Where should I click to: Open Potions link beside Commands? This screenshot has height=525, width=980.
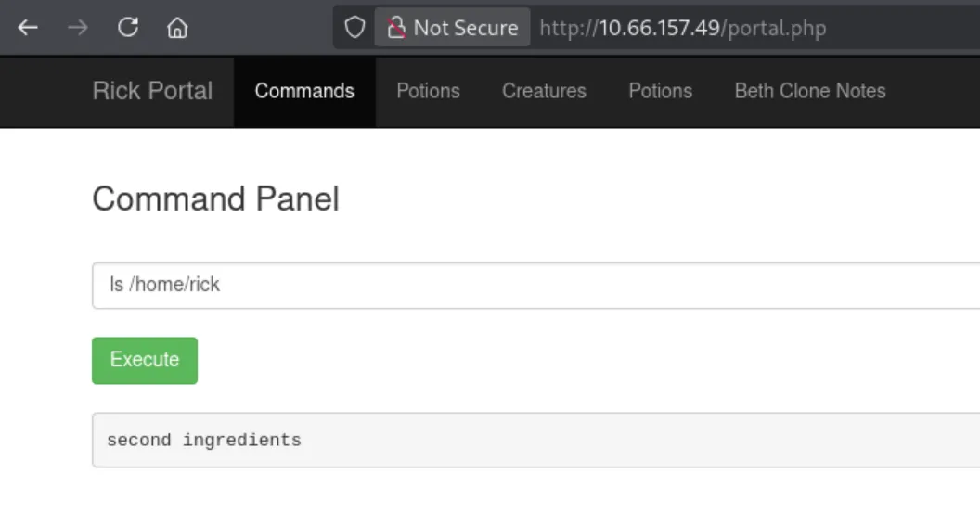[428, 91]
